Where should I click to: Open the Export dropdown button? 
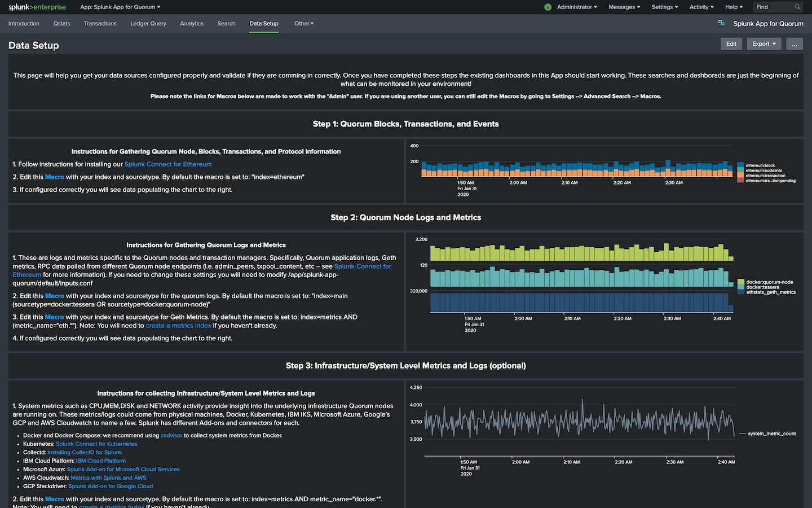(764, 44)
